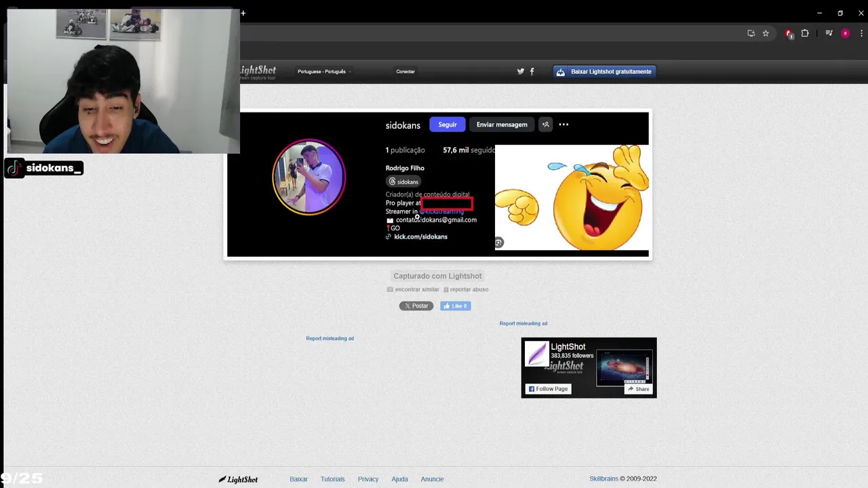Open a new browser tab with plus

tap(243, 13)
